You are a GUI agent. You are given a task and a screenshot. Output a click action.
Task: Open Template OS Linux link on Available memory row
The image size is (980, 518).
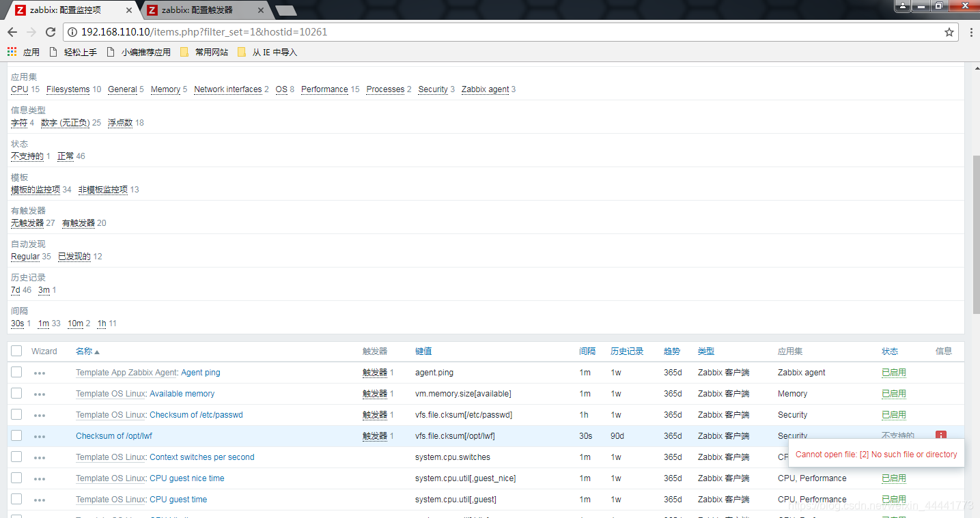coord(111,394)
